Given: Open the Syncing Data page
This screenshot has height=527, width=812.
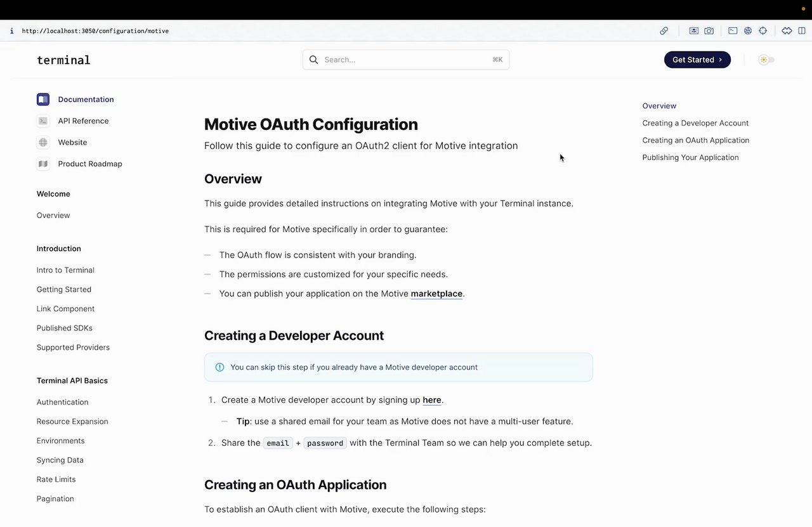Looking at the screenshot, I should 60,460.
